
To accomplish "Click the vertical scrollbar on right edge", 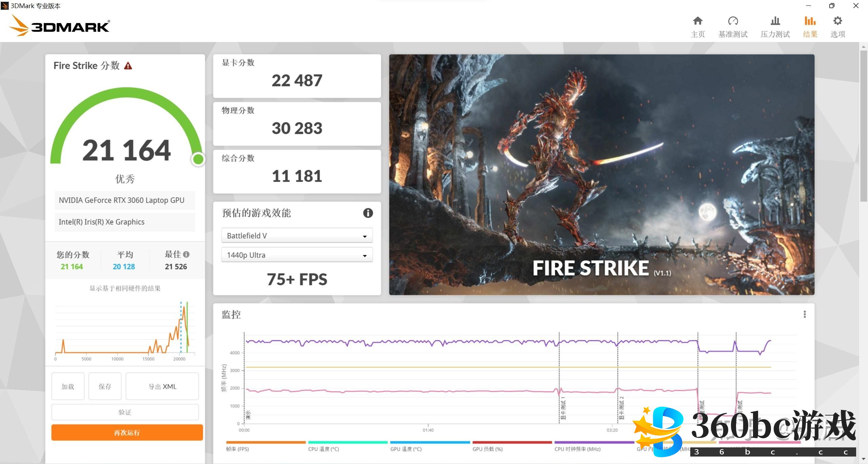I will click(x=864, y=125).
